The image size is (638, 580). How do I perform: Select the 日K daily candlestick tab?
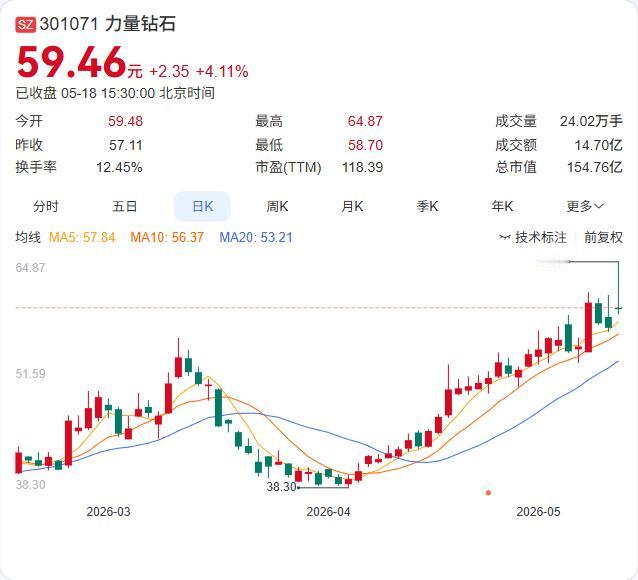tap(202, 206)
